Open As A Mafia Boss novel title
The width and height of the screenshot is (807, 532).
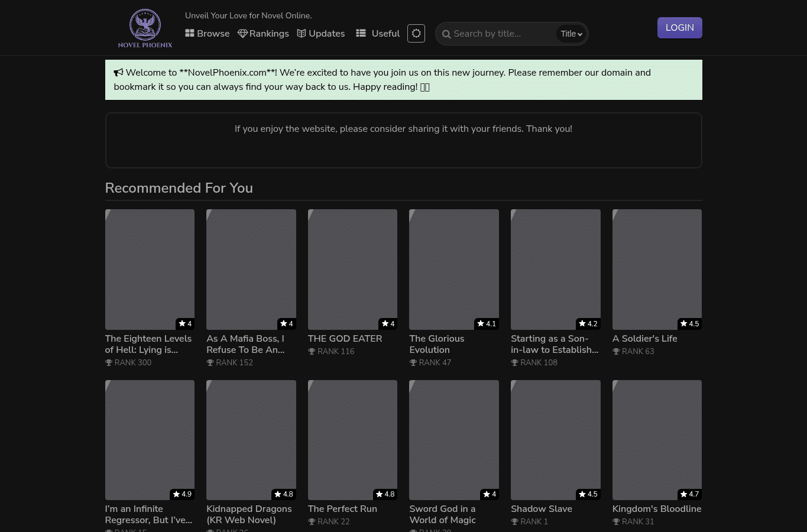tap(245, 344)
